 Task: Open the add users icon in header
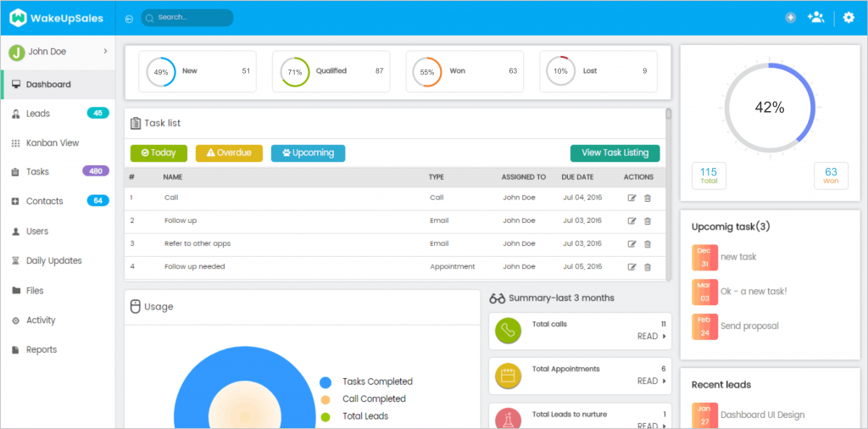815,17
